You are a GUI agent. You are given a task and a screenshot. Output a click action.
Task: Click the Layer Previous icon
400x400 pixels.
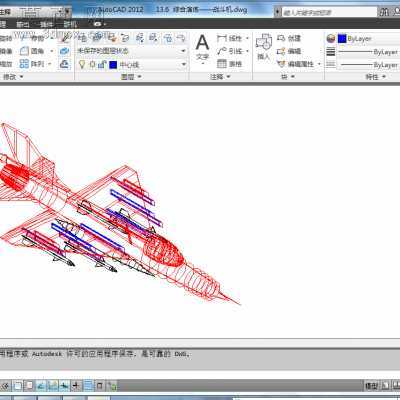pos(125,38)
